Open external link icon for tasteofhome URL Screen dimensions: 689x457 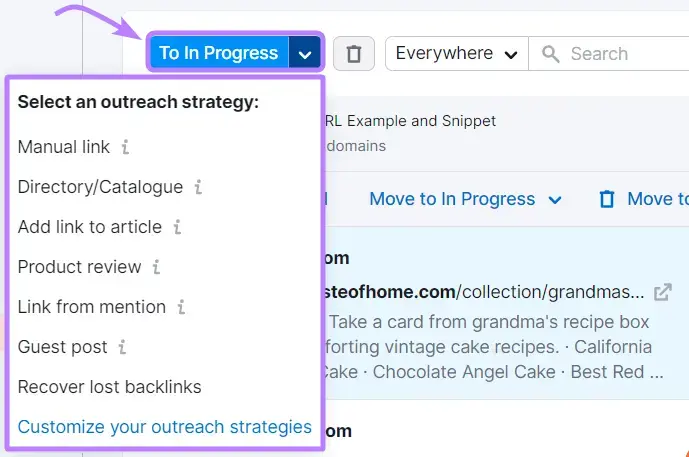(662, 293)
